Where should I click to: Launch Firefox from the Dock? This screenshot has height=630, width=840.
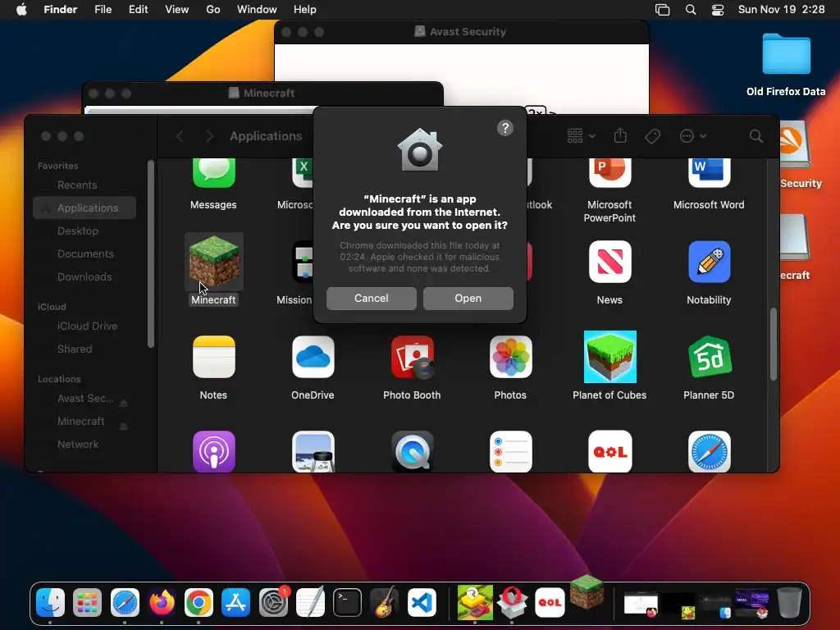[162, 603]
